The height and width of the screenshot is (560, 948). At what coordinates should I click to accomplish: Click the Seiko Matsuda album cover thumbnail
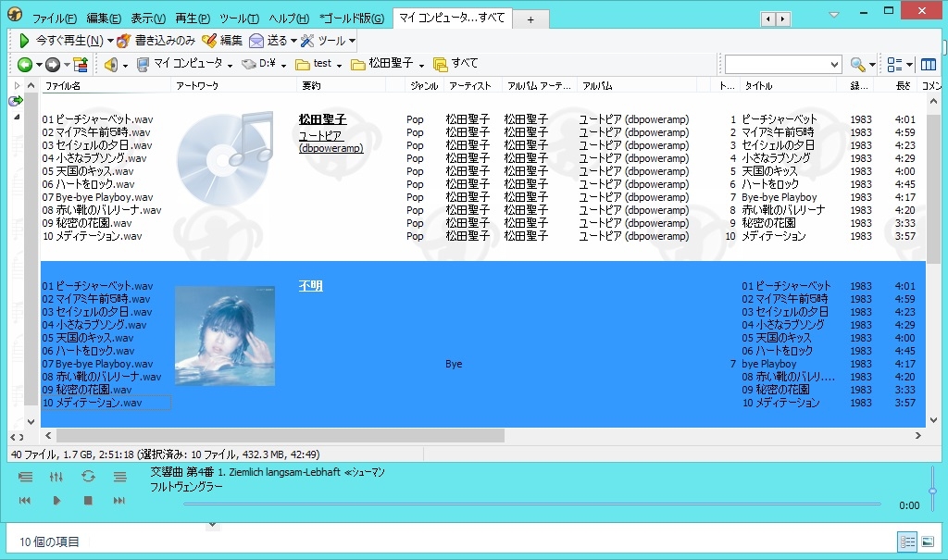click(225, 336)
